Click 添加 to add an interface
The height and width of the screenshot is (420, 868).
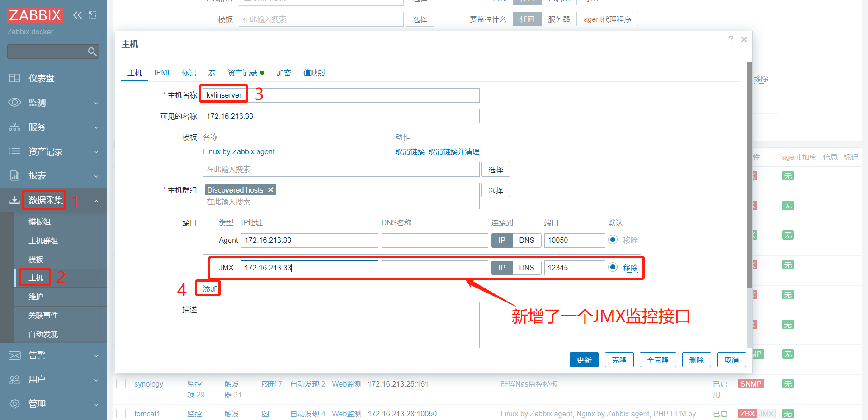point(210,289)
